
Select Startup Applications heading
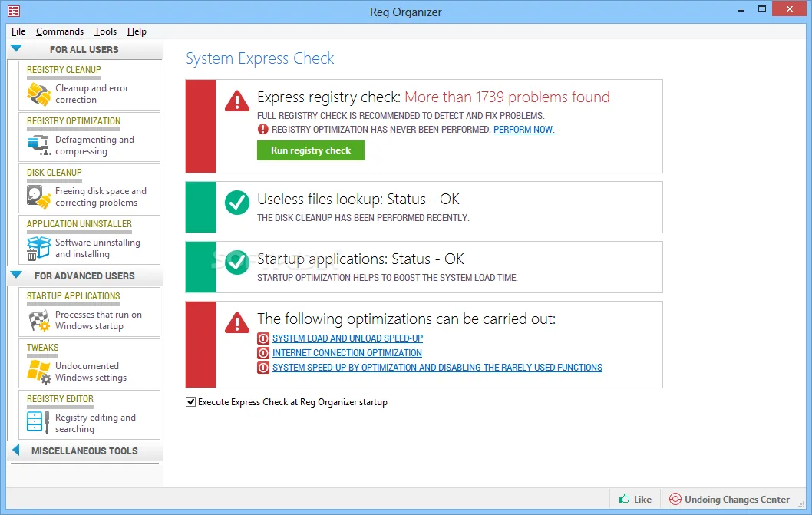74,295
